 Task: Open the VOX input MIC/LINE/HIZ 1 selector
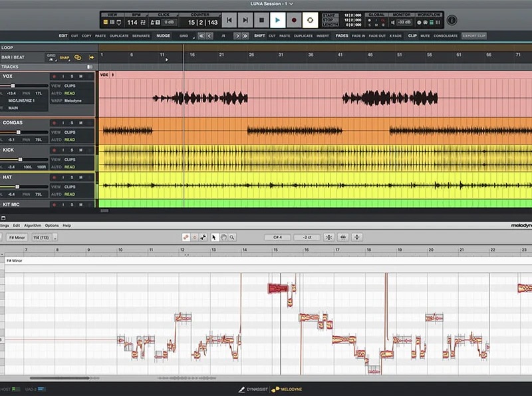[21, 100]
